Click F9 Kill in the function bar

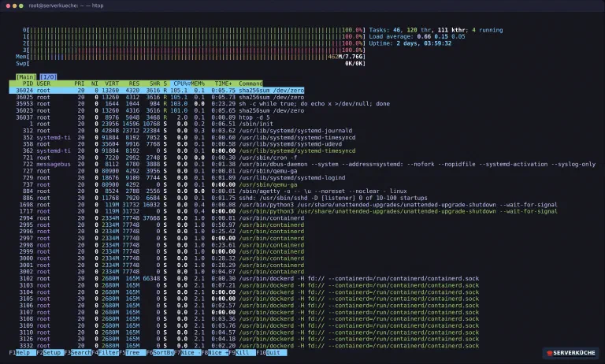(x=243, y=352)
